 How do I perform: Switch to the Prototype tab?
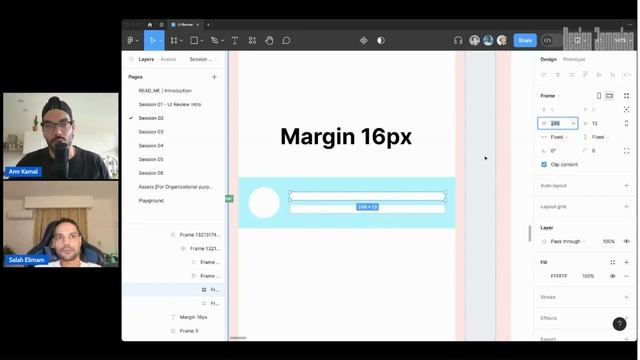pos(574,59)
